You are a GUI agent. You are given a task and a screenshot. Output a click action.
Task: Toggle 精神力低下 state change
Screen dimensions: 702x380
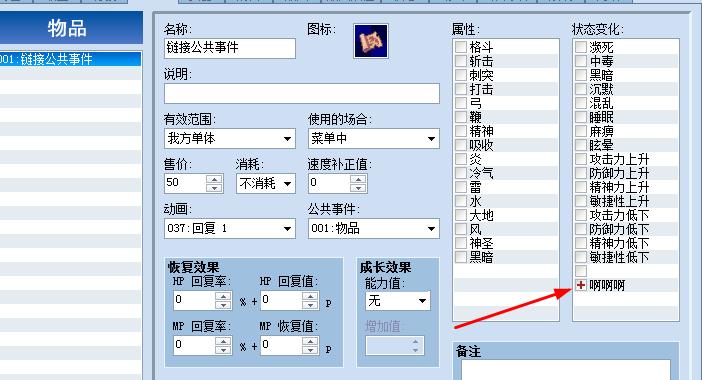581,243
